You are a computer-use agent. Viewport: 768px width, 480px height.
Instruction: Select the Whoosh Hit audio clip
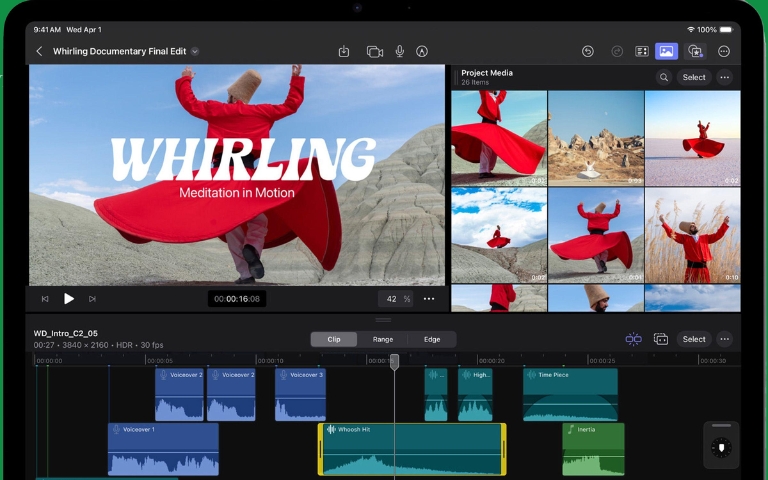(x=412, y=449)
